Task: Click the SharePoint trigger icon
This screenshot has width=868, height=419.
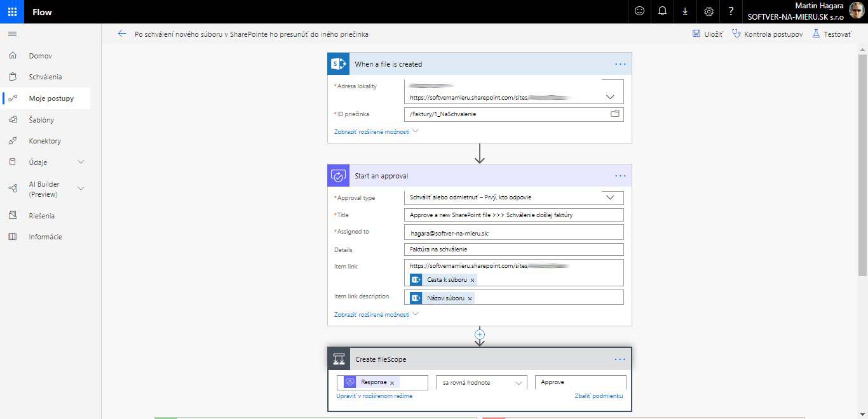Action: (x=339, y=63)
